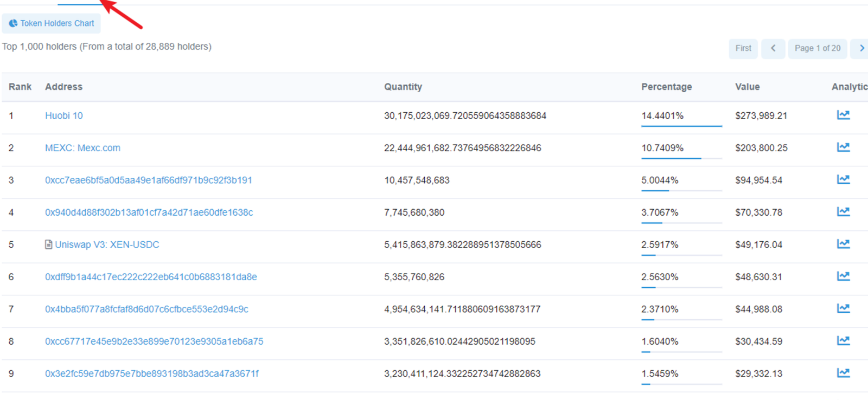Click analytics icon in rank 4 row
The image size is (868, 400).
pos(843,211)
